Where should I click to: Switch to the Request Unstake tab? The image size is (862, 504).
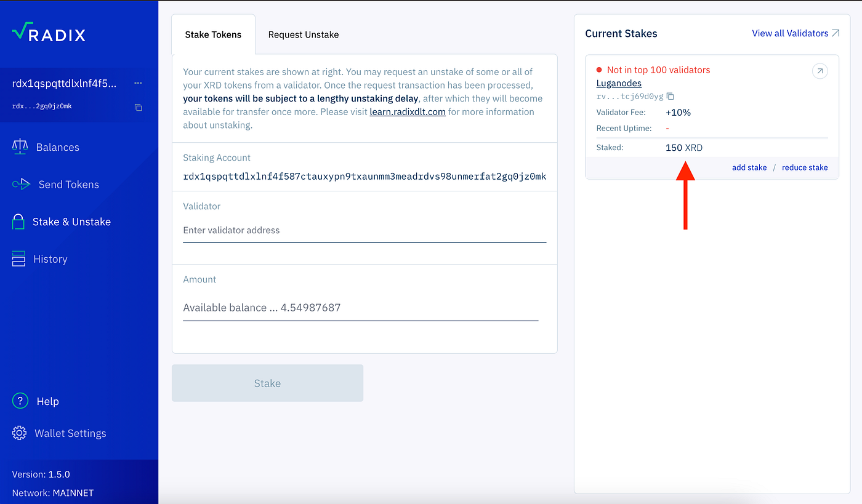(x=304, y=34)
